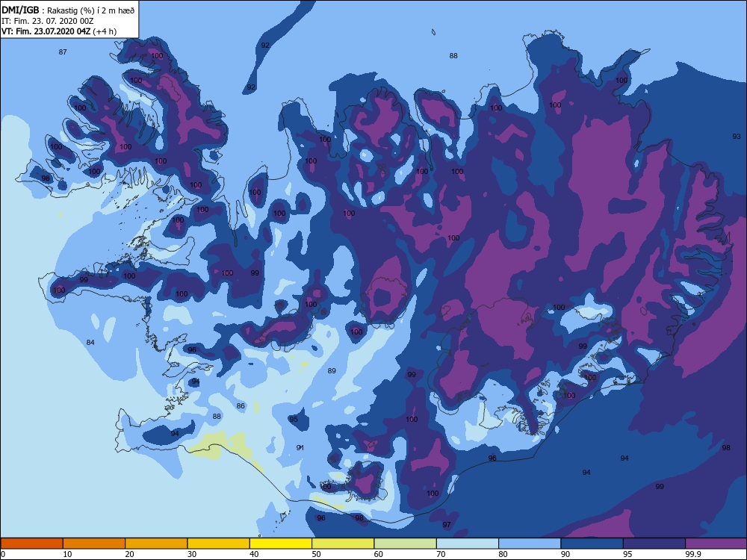Image resolution: width=747 pixels, height=560 pixels.
Task: Click the 89 humidity value on the map
Action: pos(332,370)
